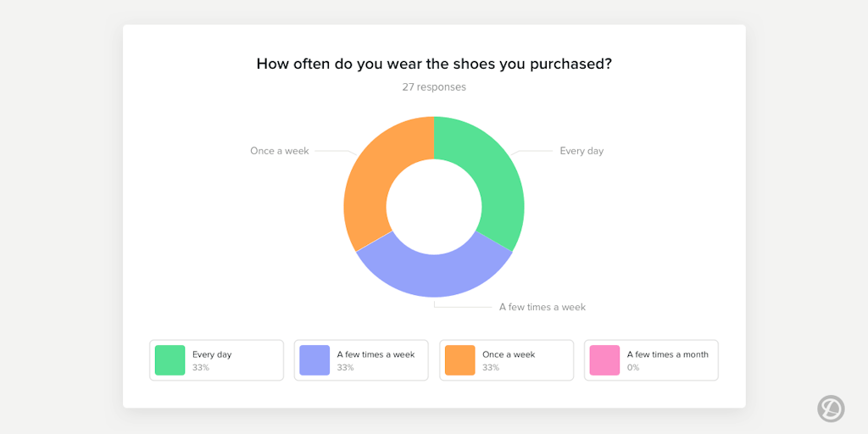The image size is (868, 434).
Task: Click the Every day legend card
Action: [246, 360]
